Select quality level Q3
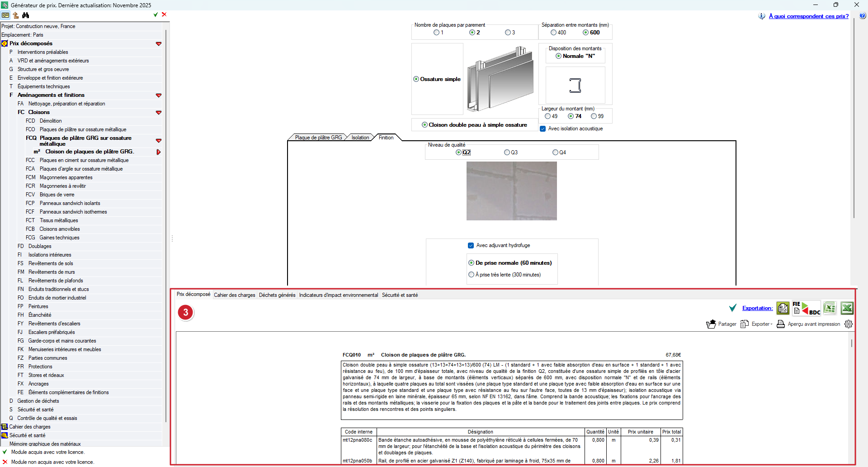868x467 pixels. (507, 152)
